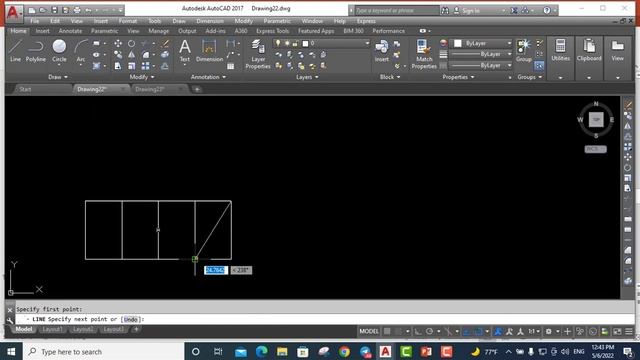Screen dimensions: 640x360
Task: Expand the Annotation panel
Action: [x=208, y=77]
